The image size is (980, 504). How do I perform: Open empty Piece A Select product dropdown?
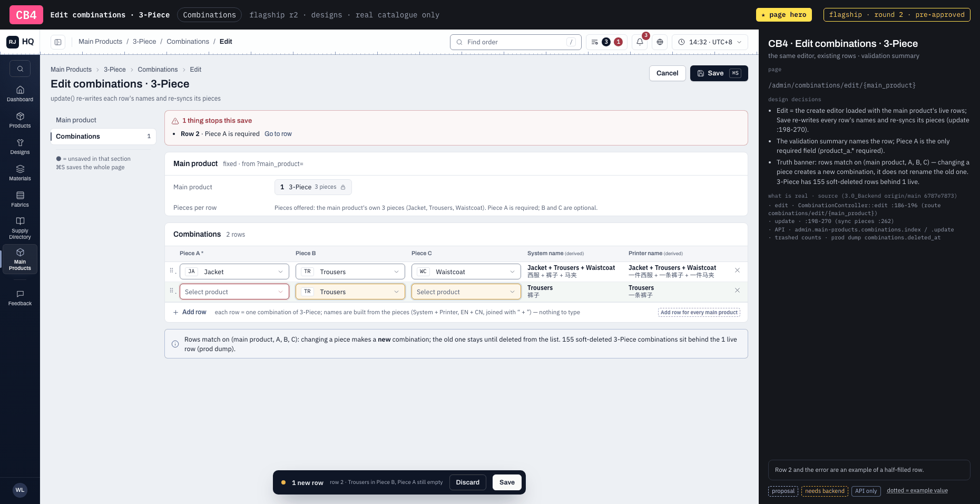pos(234,292)
